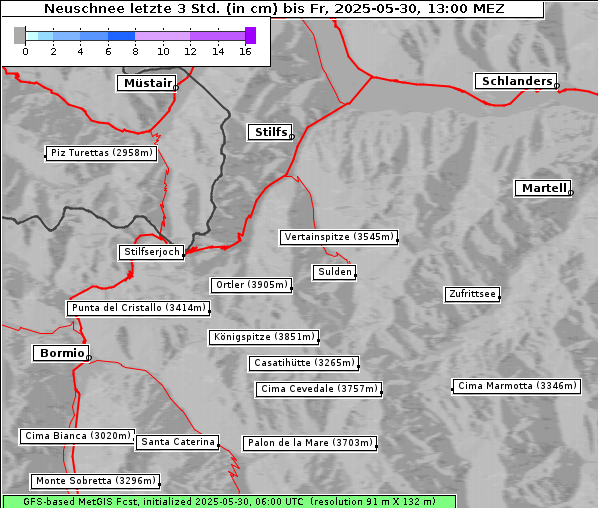Click Casatihütte (3265m) label
Screen dimensions: 598x508
pyautogui.click(x=304, y=363)
